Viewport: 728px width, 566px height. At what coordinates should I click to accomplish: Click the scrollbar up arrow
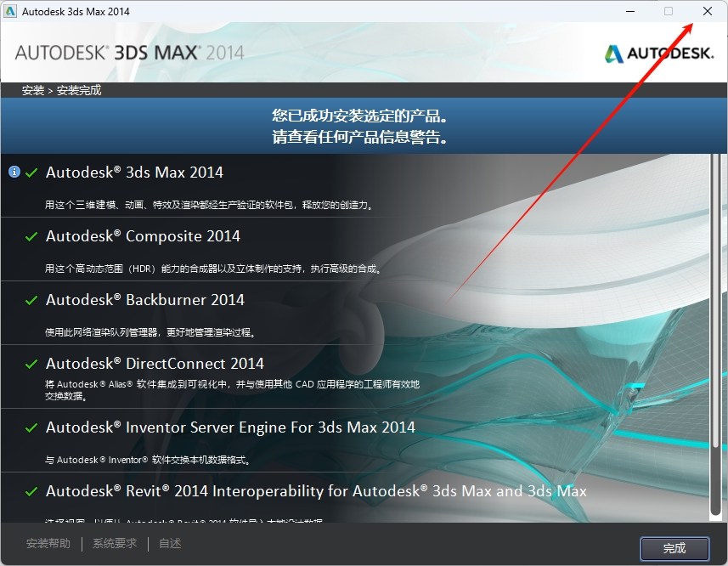click(714, 160)
